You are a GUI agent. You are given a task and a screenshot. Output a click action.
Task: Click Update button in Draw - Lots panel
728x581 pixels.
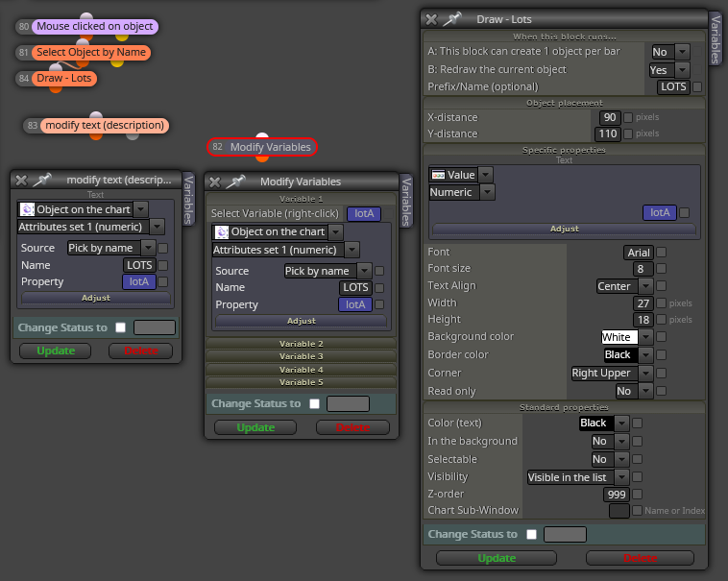497,558
